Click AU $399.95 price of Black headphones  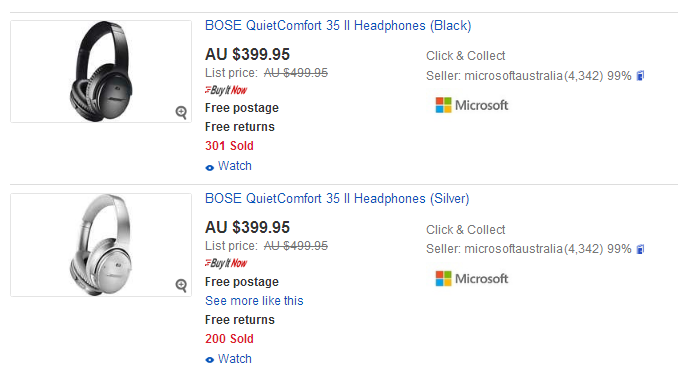point(247,54)
